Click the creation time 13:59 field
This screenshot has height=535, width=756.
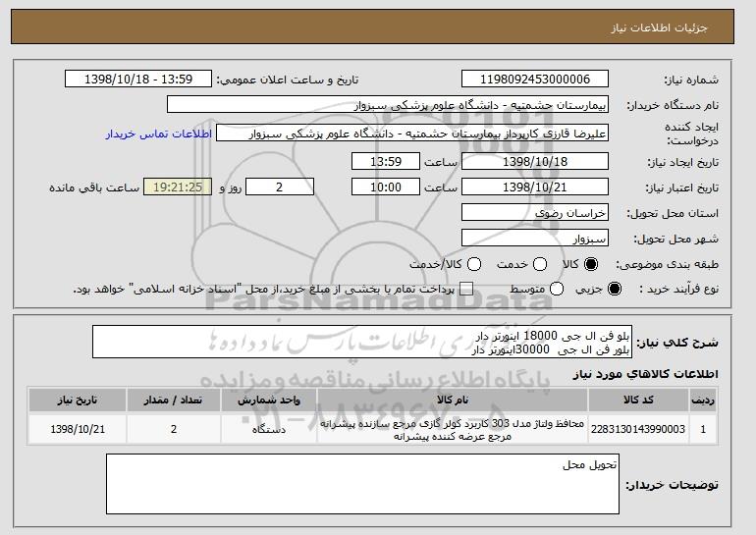point(386,161)
